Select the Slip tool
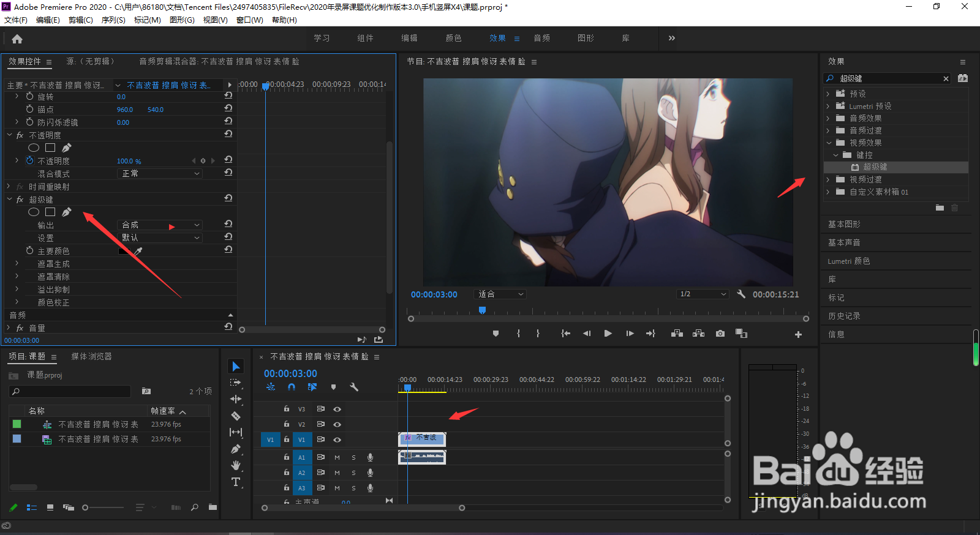The width and height of the screenshot is (980, 535). pos(236,432)
